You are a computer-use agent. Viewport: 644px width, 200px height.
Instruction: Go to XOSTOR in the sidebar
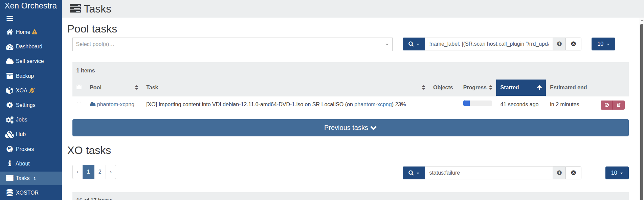click(x=27, y=193)
